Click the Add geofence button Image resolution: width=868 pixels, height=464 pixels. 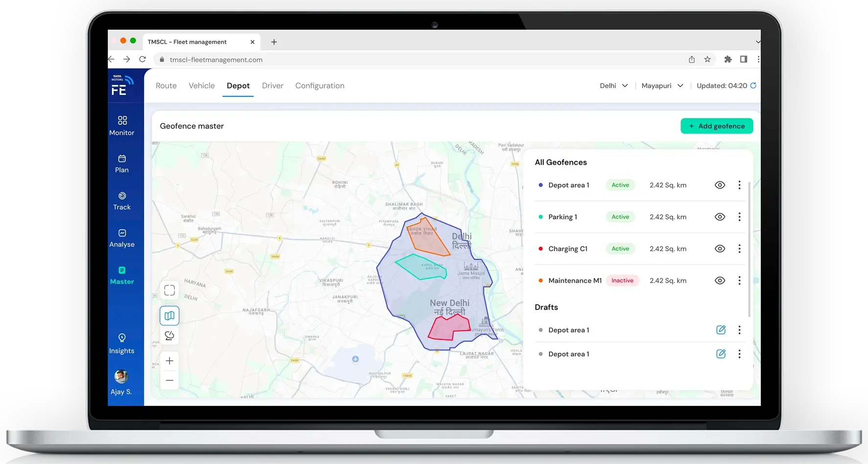click(716, 126)
